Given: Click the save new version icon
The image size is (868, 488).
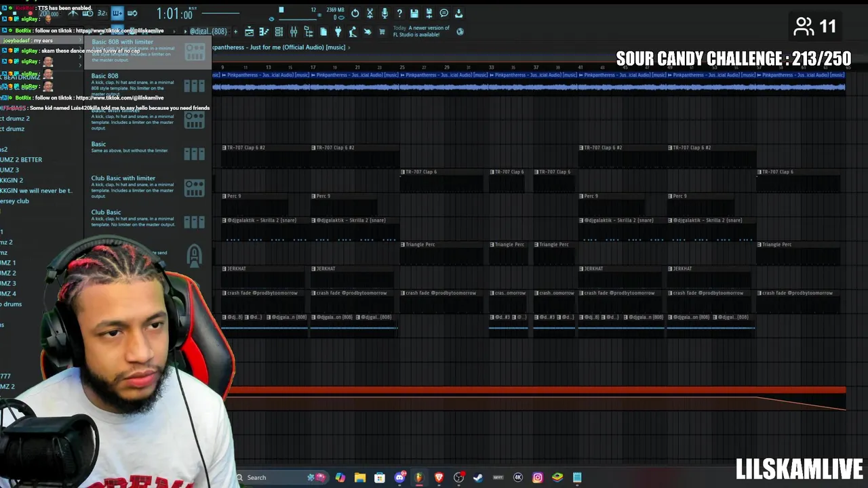Looking at the screenshot, I should pyautogui.click(x=429, y=14).
